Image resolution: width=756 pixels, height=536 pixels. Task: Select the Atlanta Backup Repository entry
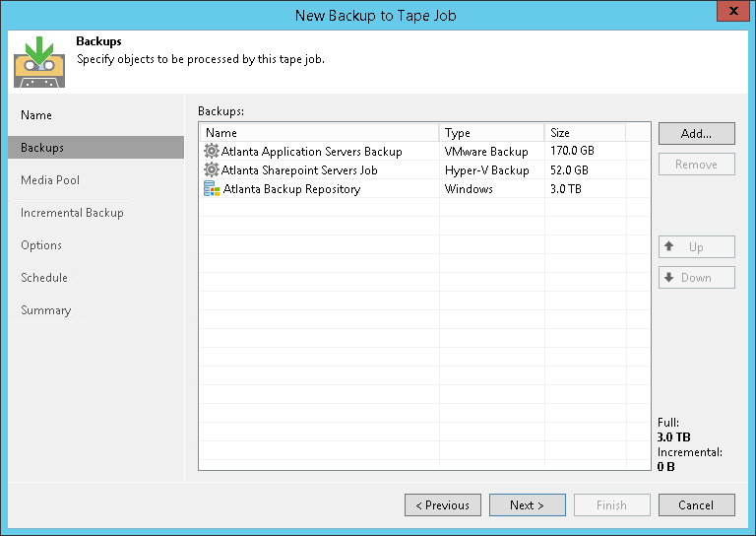291,189
